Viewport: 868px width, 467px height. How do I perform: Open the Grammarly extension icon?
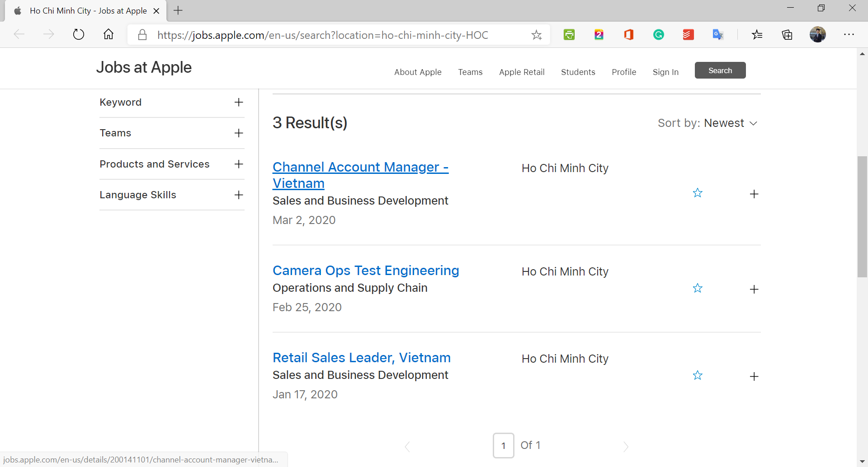[x=659, y=35]
